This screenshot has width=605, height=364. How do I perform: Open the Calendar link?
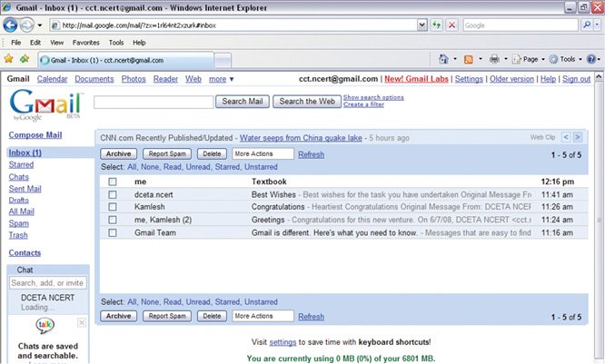click(52, 79)
